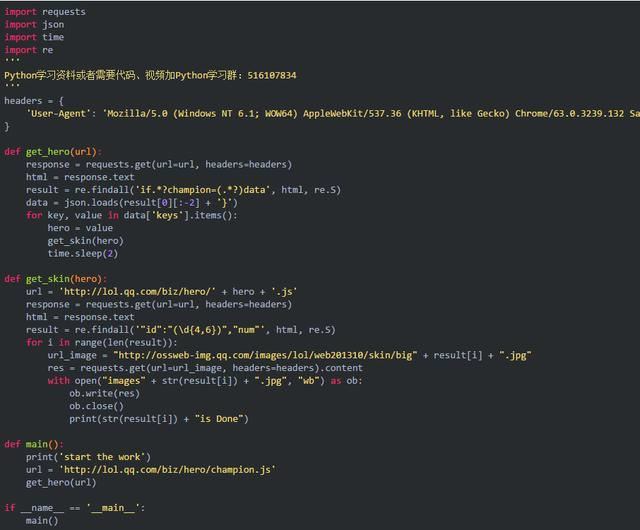Click the 'def main():' definition

pyautogui.click(x=34, y=444)
